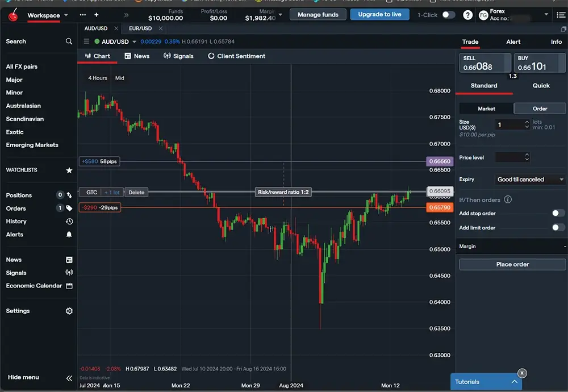568x392 pixels.
Task: Enable the Add stop order toggle
Action: 558,214
